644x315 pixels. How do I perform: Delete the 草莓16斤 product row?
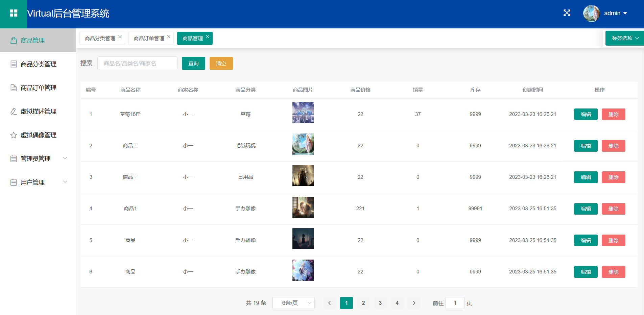click(x=613, y=114)
